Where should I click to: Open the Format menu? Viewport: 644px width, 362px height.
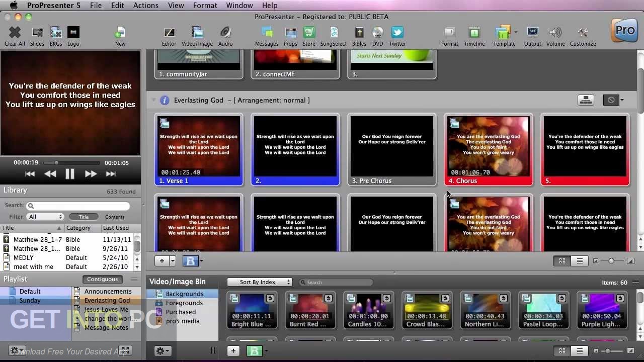point(205,6)
